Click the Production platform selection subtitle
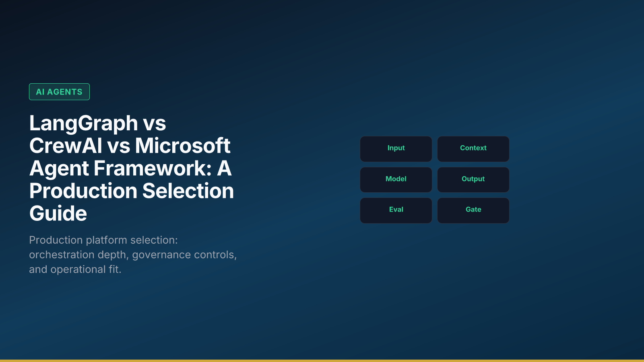Viewport: 644px width, 362px height. 133,255
